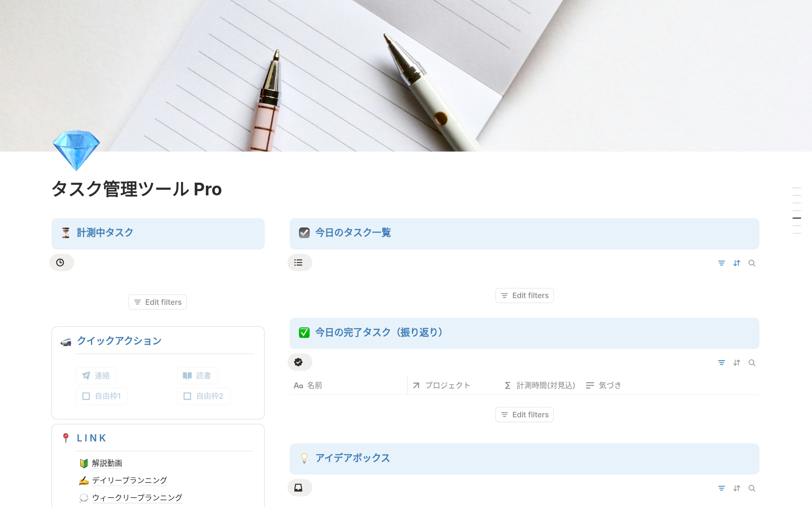Click the red pin icon beside LINK
Image resolution: width=812 pixels, height=507 pixels.
[x=66, y=438]
